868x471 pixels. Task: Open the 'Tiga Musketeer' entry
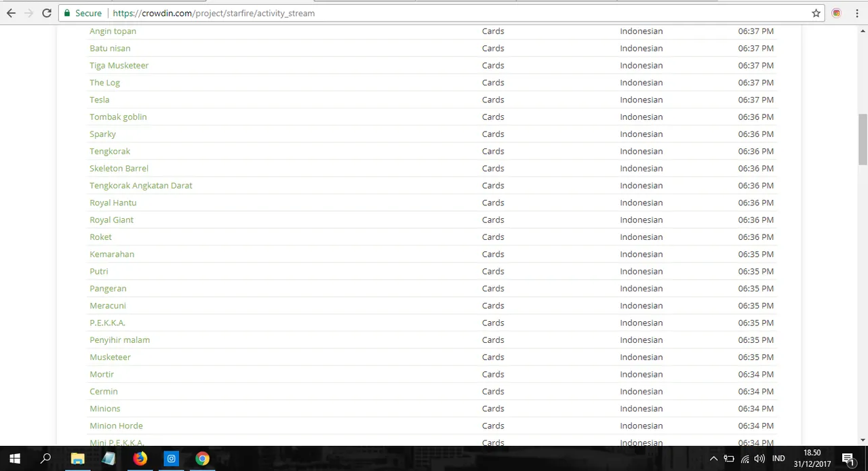(x=119, y=66)
